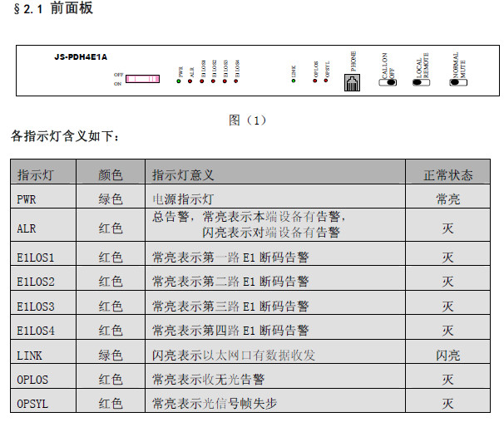Click the line "各指示灯含义如下："

(x=65, y=136)
